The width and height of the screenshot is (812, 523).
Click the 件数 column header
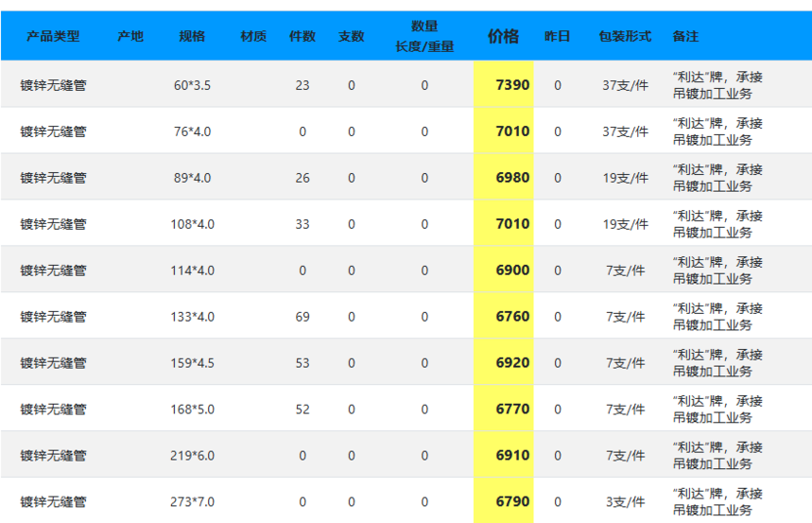pos(302,36)
